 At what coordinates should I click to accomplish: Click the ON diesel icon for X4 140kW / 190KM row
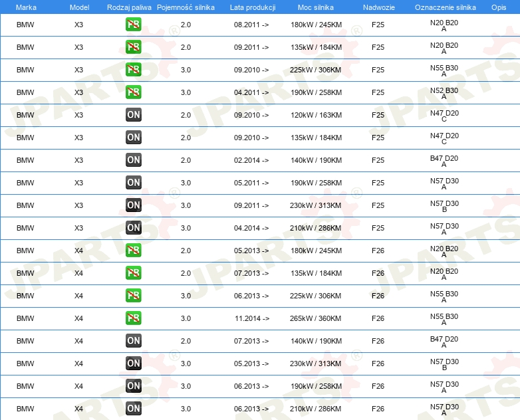coord(133,341)
